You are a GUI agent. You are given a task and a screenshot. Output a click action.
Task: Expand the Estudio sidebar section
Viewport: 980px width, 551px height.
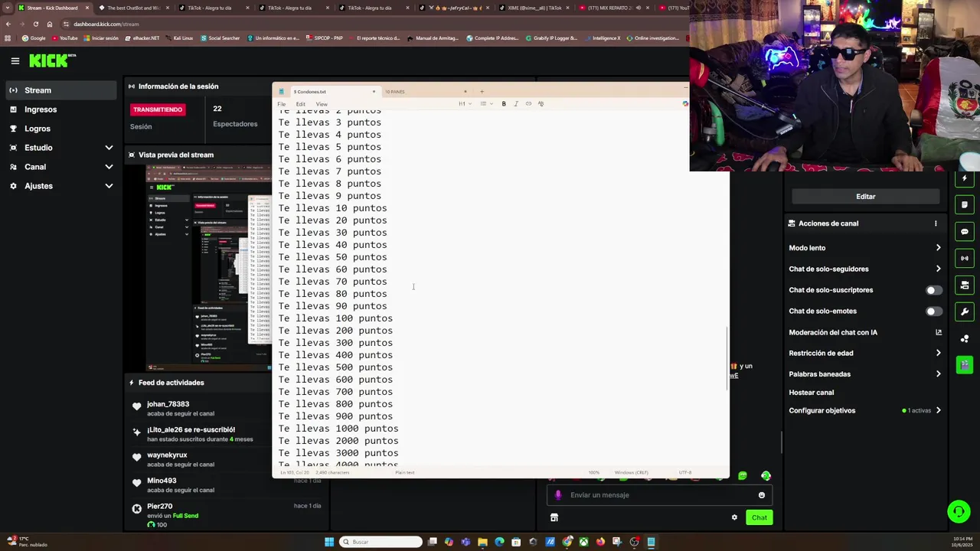point(109,148)
